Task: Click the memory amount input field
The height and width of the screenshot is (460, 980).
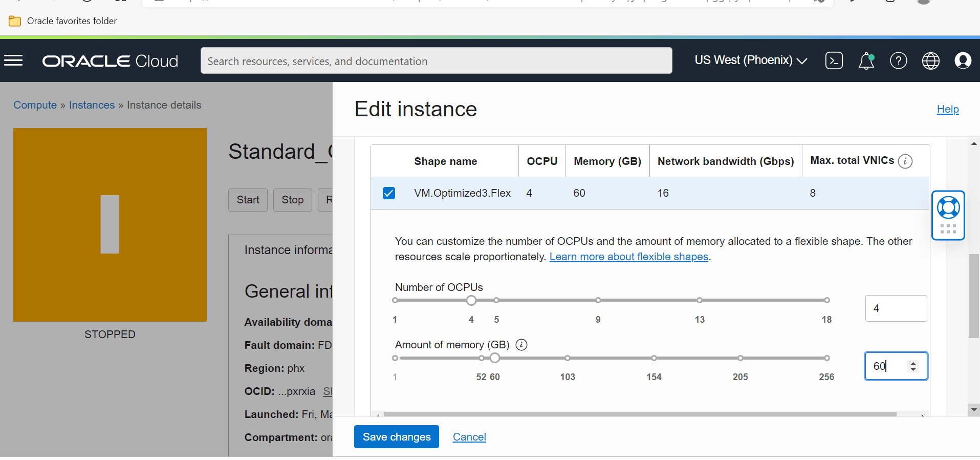Action: pyautogui.click(x=896, y=366)
